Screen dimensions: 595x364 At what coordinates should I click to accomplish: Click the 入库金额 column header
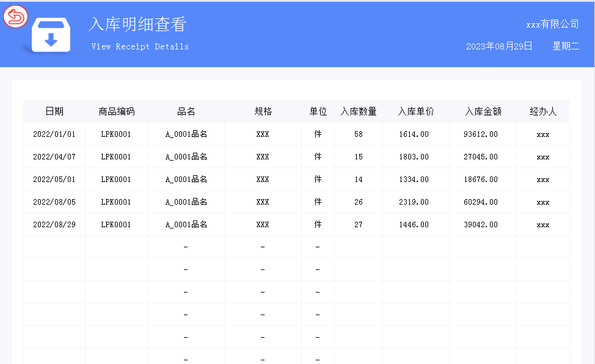pos(483,111)
